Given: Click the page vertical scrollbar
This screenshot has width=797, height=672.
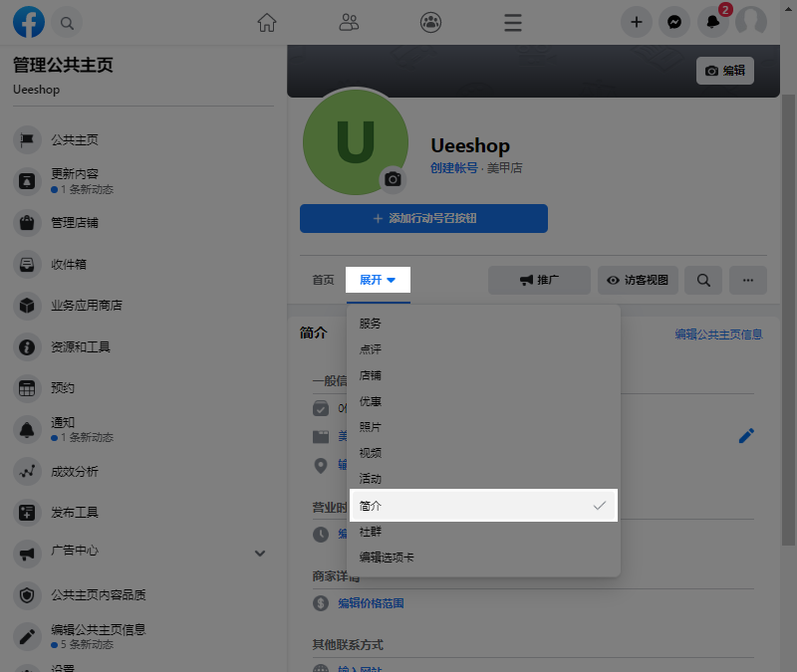Looking at the screenshot, I should [788, 320].
